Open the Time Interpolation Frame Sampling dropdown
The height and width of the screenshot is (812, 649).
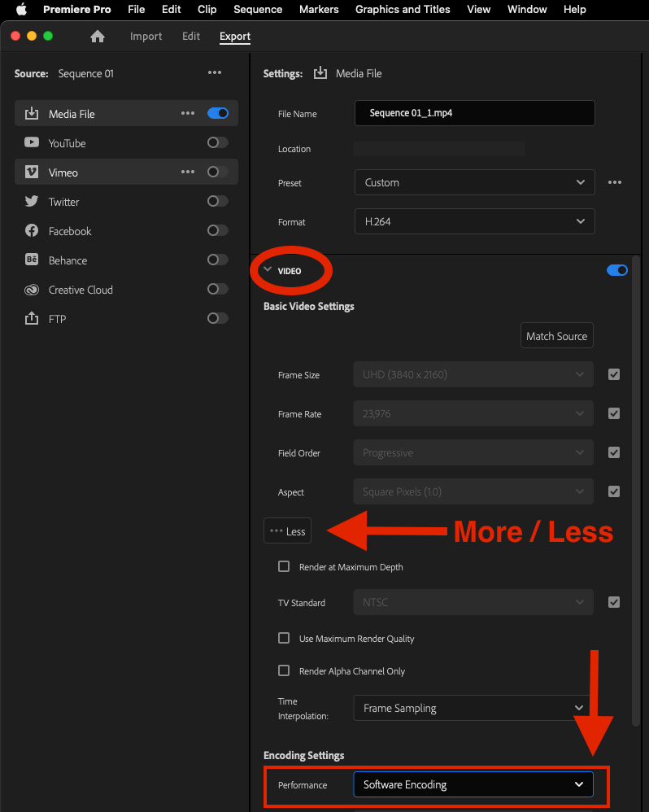(x=473, y=708)
